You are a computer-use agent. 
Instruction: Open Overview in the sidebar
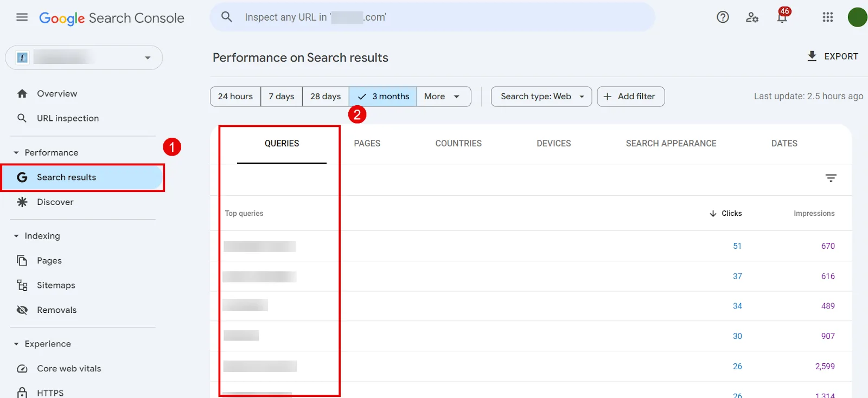[57, 94]
